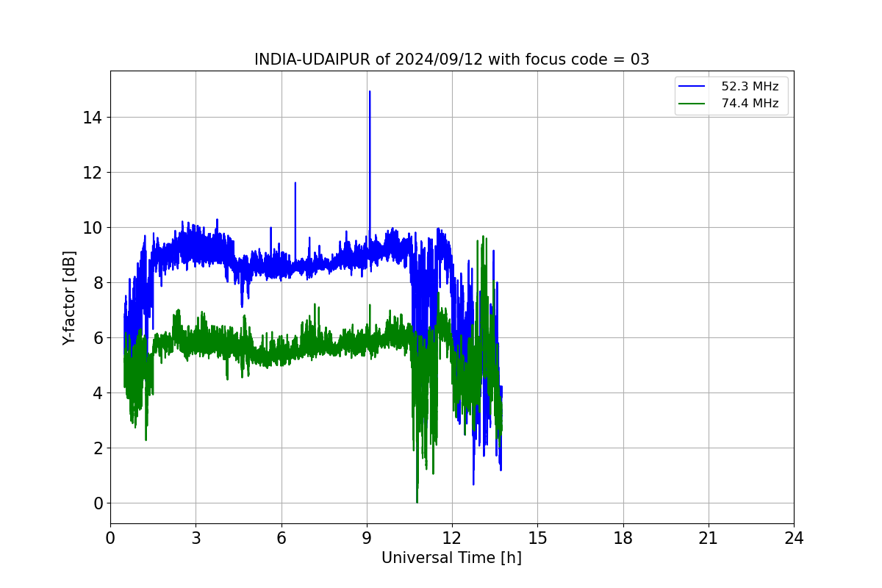Click the green trace minimum touching 0 dB
The width and height of the screenshot is (882, 588).
pos(417,501)
